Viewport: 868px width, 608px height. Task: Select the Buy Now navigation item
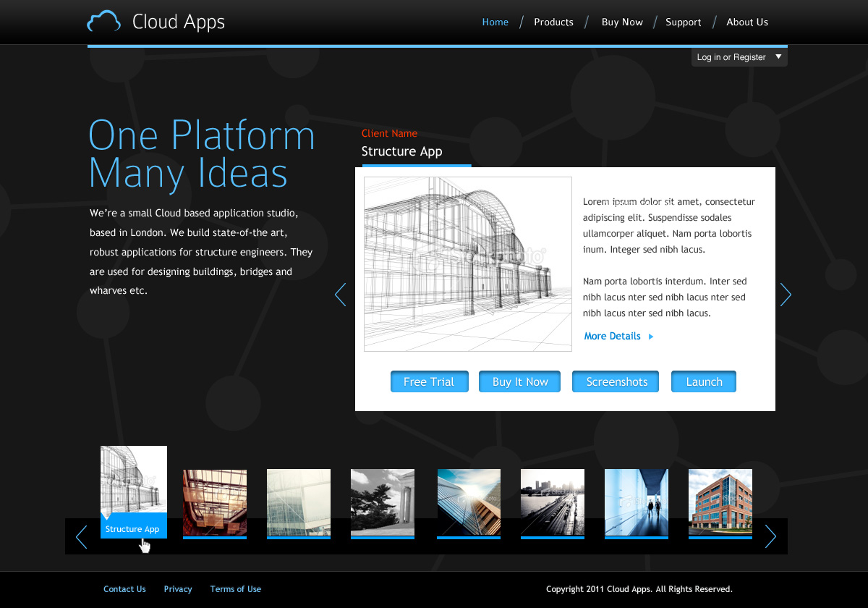click(622, 22)
